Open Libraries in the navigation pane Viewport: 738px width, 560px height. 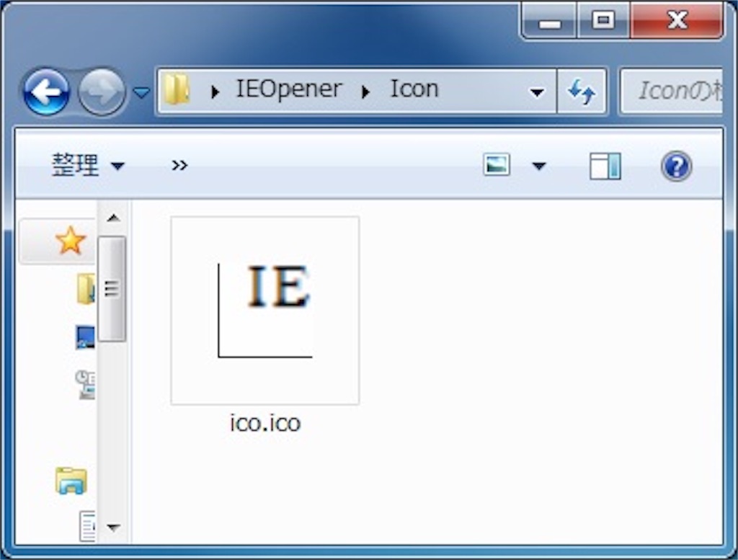(x=71, y=481)
